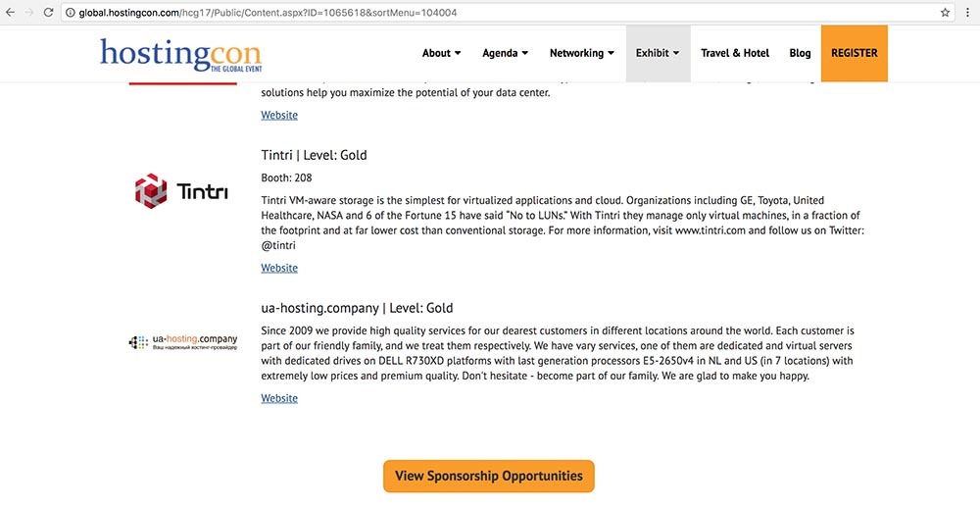Click the orange REGISTER button
The width and height of the screenshot is (980, 507).
(x=854, y=53)
